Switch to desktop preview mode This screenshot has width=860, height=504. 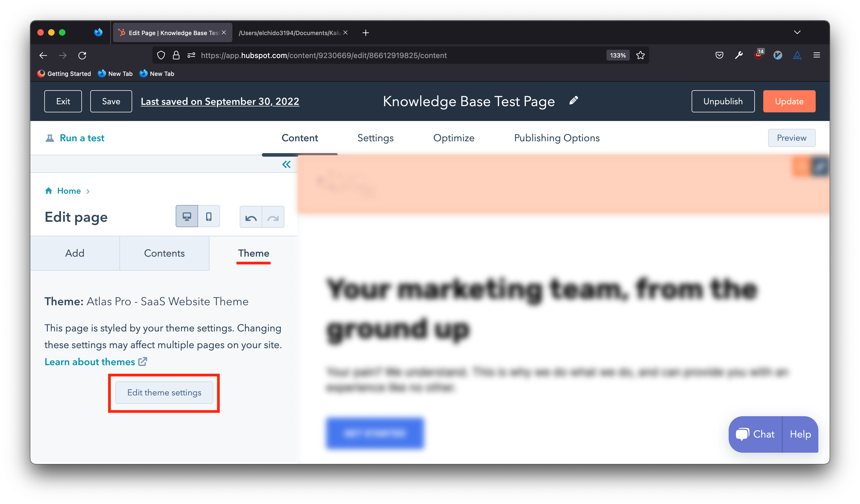point(187,216)
